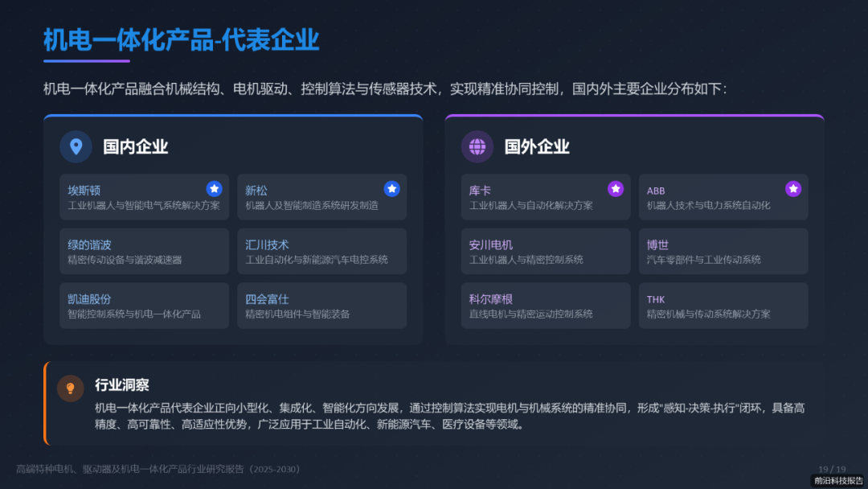Toggle highlight status of the 博世 card

pyautogui.click(x=723, y=251)
